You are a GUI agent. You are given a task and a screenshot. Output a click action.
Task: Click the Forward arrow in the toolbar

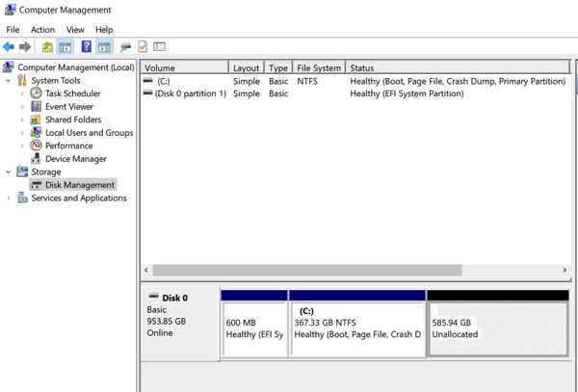pyautogui.click(x=25, y=47)
